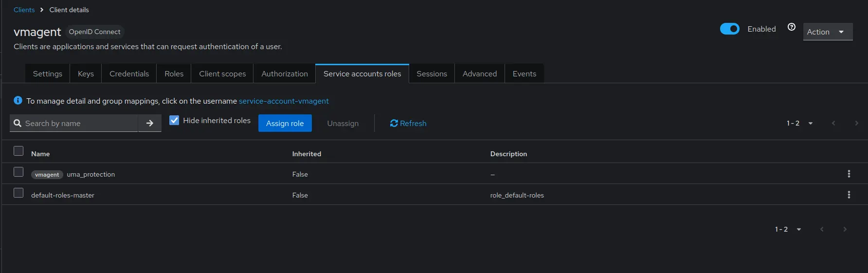Open kebab menu for uma_protection row
The image size is (868, 273).
point(849,174)
